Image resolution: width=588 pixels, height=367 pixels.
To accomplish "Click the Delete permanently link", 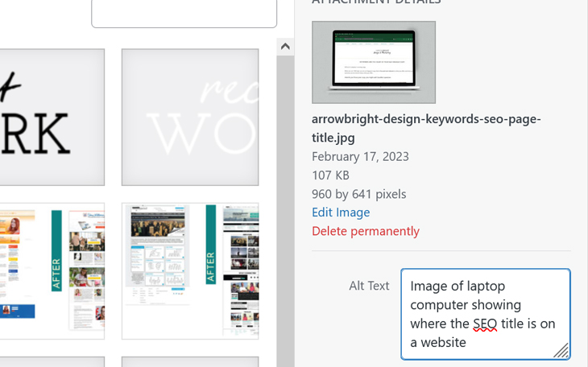I will tap(365, 231).
